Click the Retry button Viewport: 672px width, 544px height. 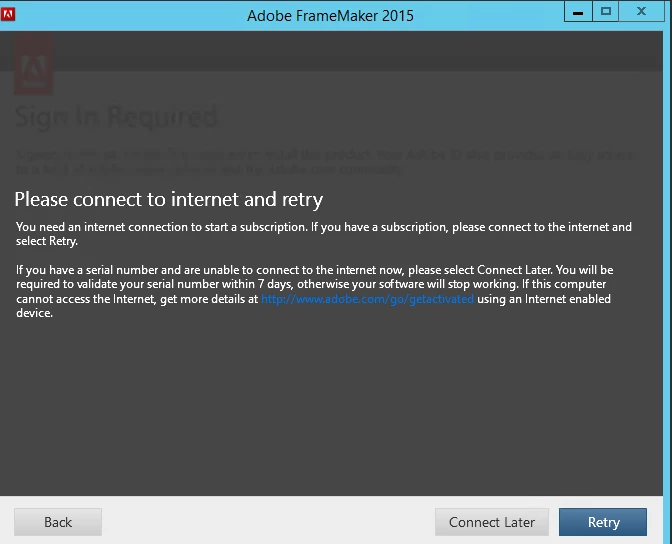coord(603,522)
